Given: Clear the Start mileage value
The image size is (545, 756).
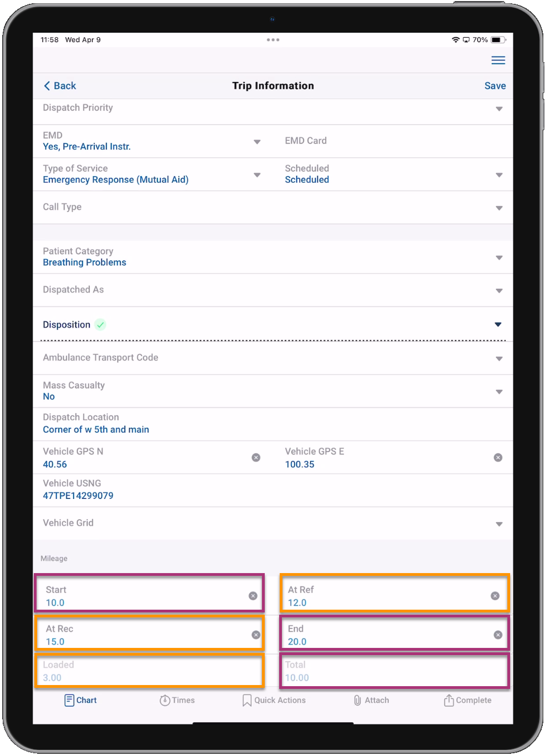Looking at the screenshot, I should (253, 596).
